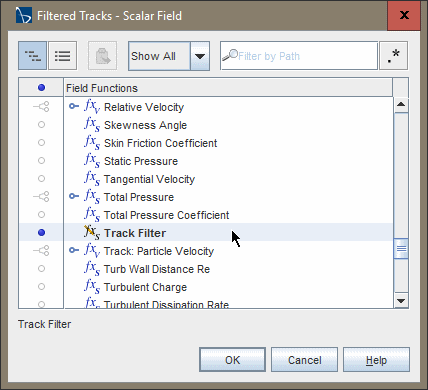Select the Tangential Velocity radio button
428x390 pixels.
(41, 179)
